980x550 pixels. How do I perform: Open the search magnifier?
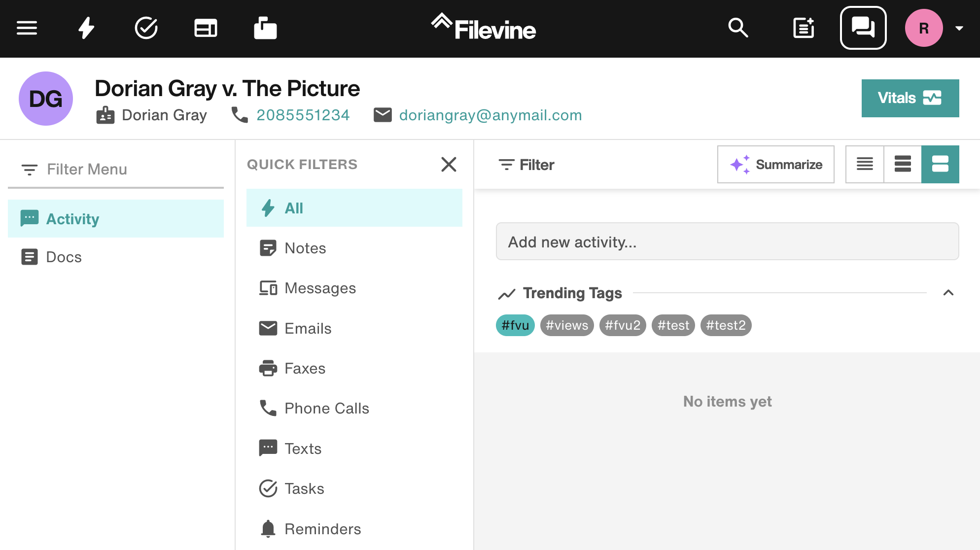(738, 28)
